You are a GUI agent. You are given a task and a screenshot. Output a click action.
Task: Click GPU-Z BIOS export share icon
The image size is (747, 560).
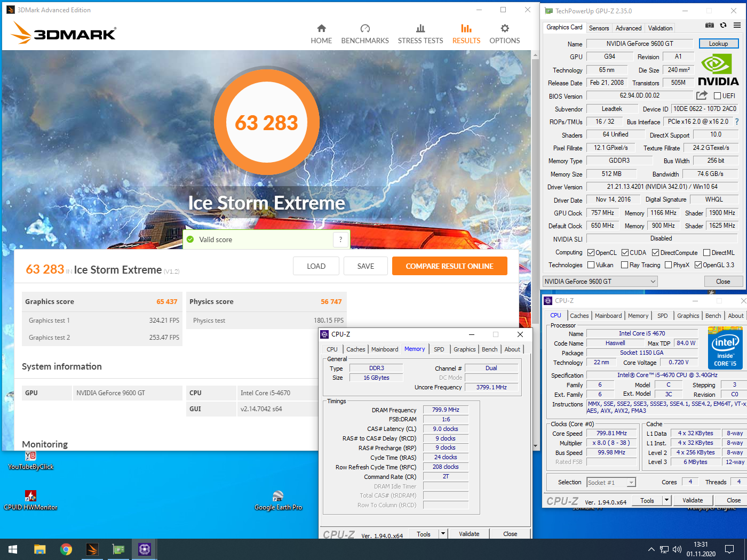(x=702, y=95)
